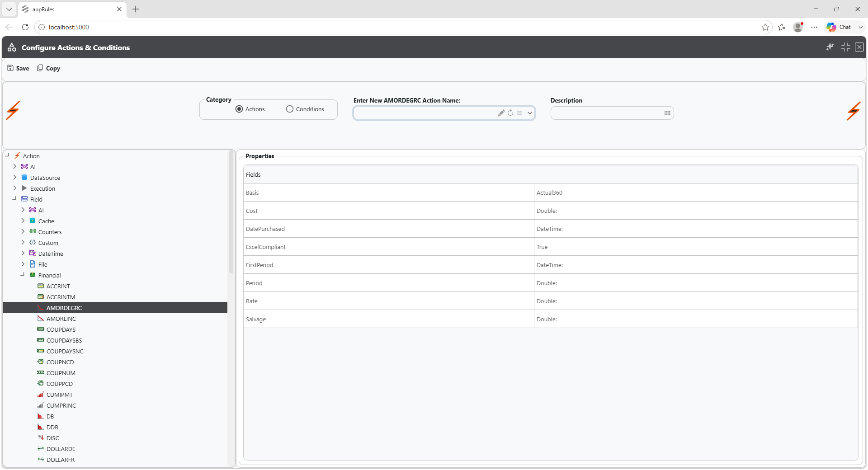Expand the Cache node
The height and width of the screenshot is (470, 868).
23,221
